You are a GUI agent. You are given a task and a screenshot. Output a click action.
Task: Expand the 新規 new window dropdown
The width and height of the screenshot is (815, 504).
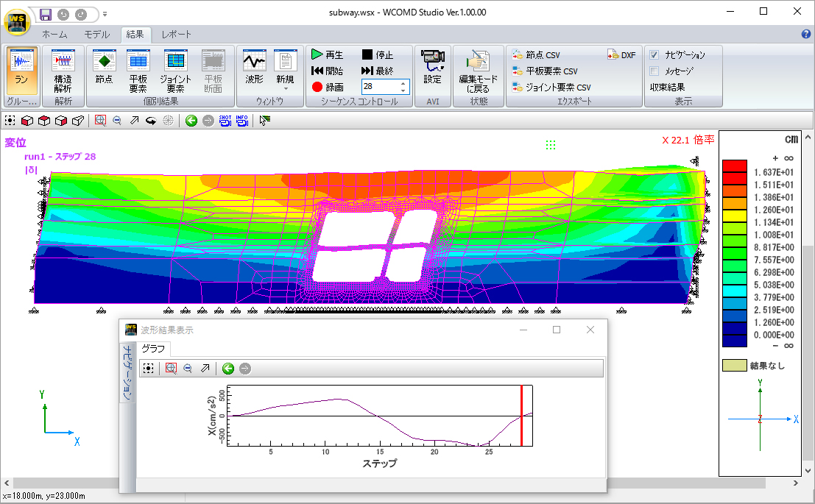pyautogui.click(x=285, y=88)
